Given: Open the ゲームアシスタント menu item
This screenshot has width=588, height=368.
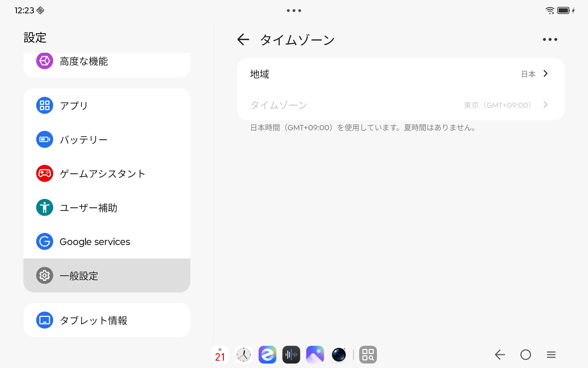Looking at the screenshot, I should pos(107,174).
